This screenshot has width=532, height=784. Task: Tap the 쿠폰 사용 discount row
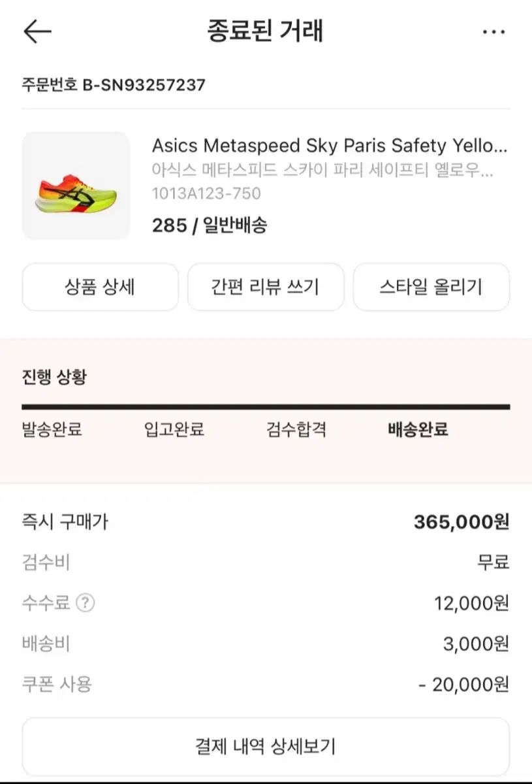tap(266, 684)
